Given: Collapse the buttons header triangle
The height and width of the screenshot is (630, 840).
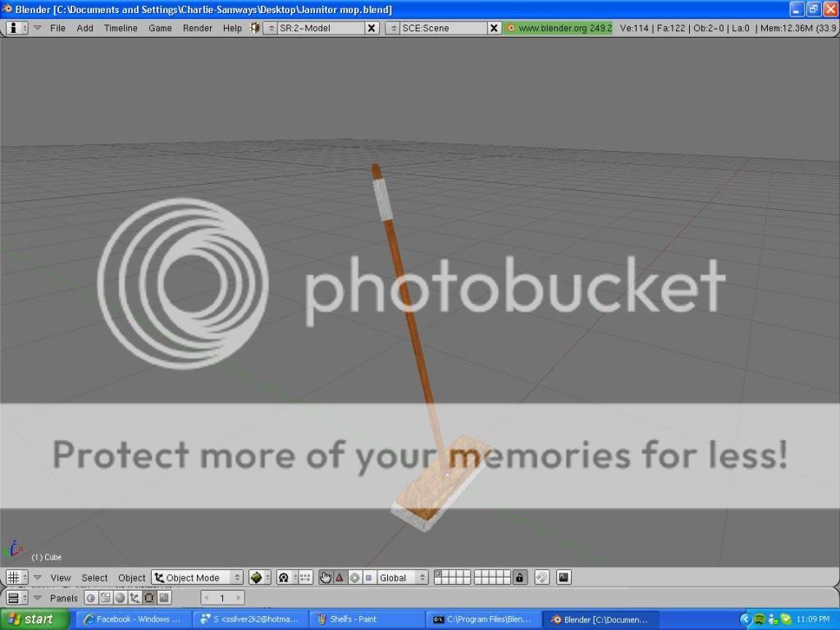Looking at the screenshot, I should click(38, 598).
